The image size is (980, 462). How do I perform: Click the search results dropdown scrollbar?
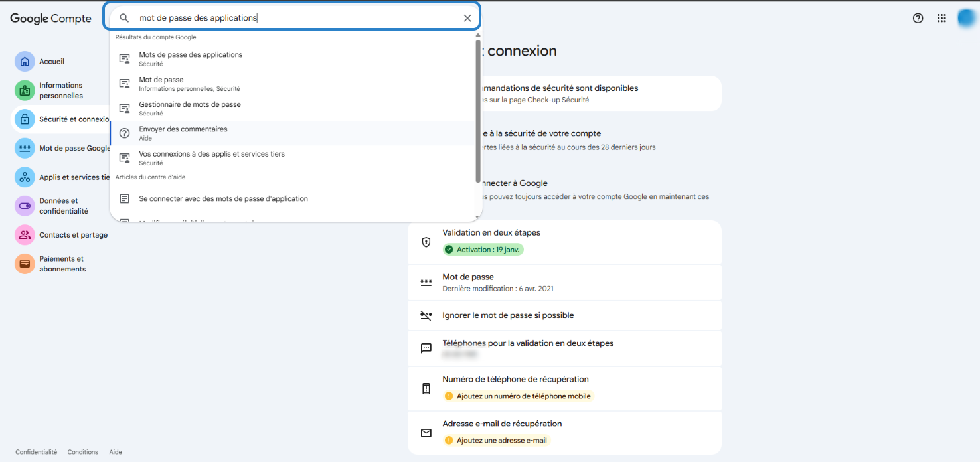(x=478, y=111)
